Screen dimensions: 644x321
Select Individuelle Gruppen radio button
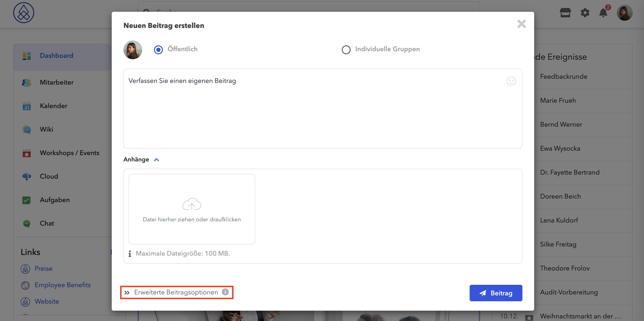click(x=346, y=50)
